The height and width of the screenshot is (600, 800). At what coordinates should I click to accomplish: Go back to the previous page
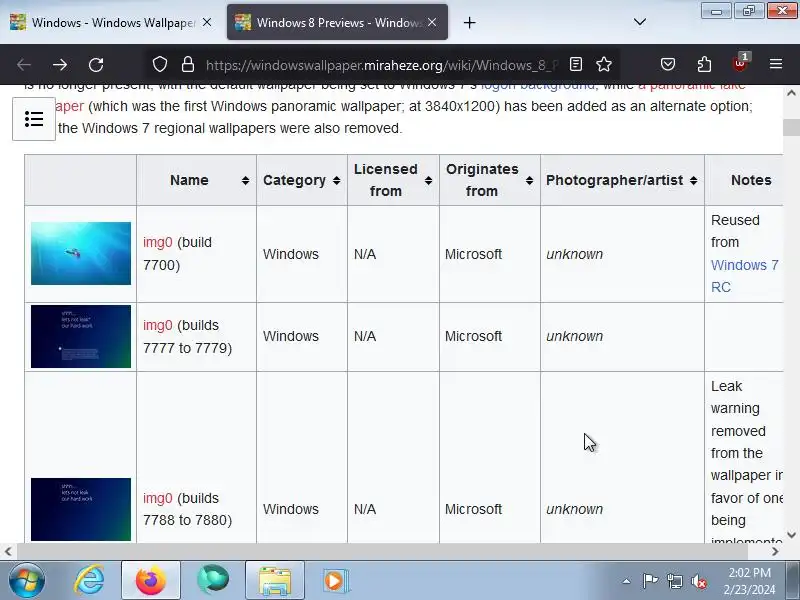23,65
